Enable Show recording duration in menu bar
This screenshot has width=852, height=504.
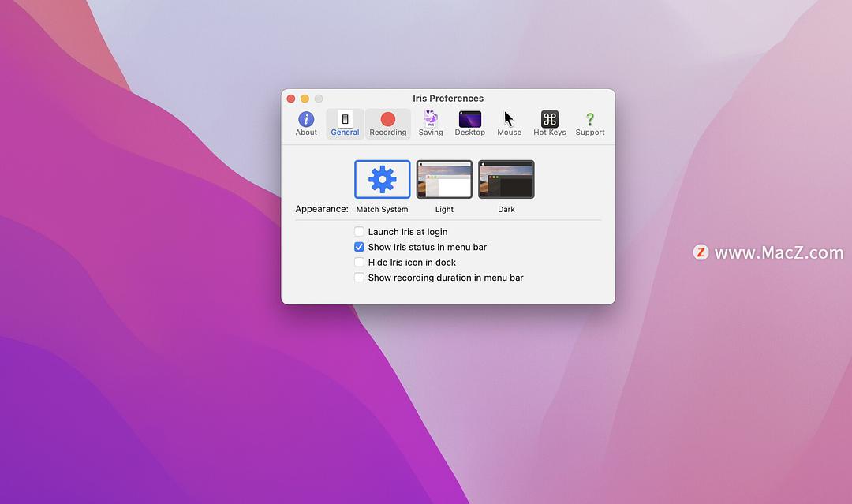(359, 277)
